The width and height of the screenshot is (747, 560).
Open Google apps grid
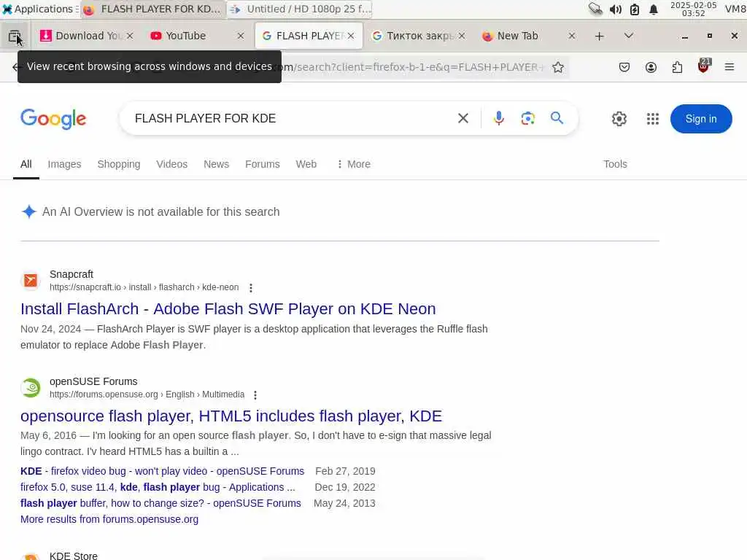[x=653, y=119]
